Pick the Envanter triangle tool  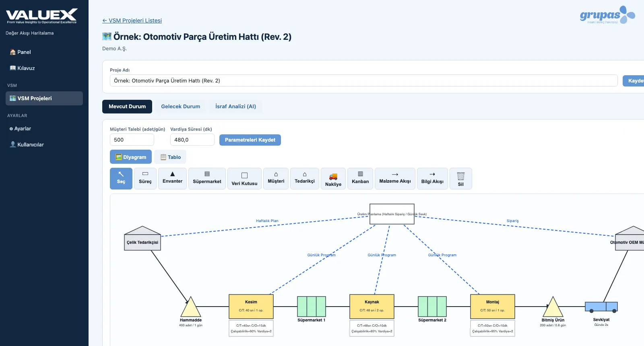172,179
